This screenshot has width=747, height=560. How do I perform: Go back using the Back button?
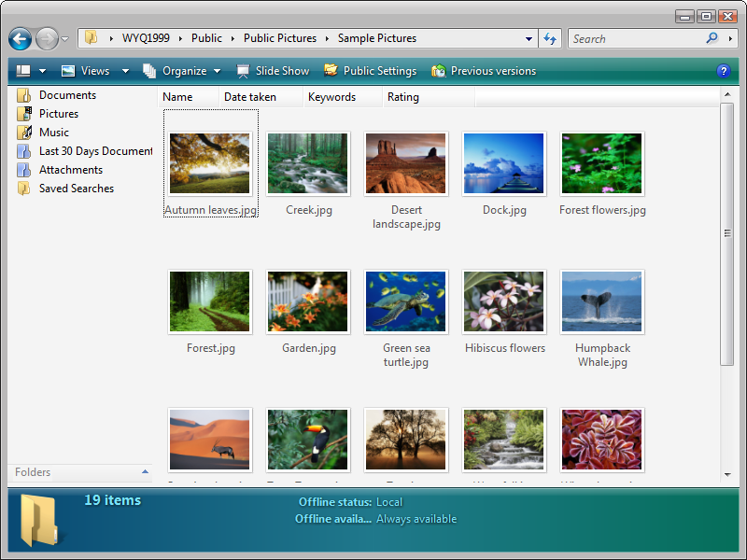(x=19, y=38)
